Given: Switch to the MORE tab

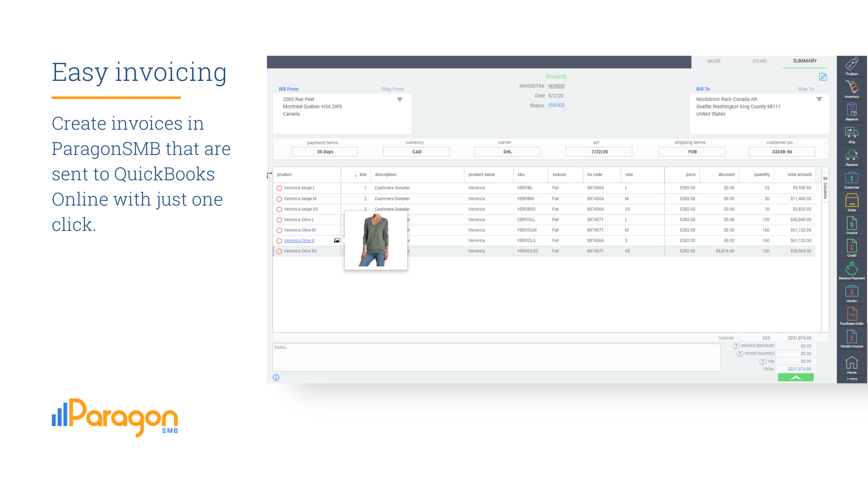Looking at the screenshot, I should point(714,61).
